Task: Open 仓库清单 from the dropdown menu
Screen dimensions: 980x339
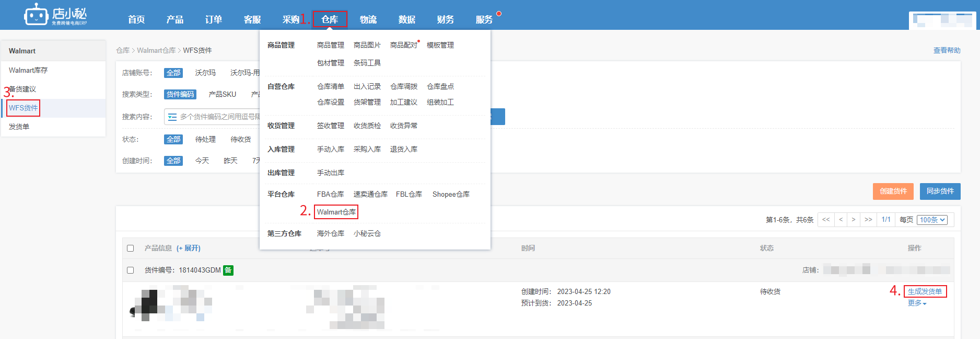Action: click(x=331, y=86)
